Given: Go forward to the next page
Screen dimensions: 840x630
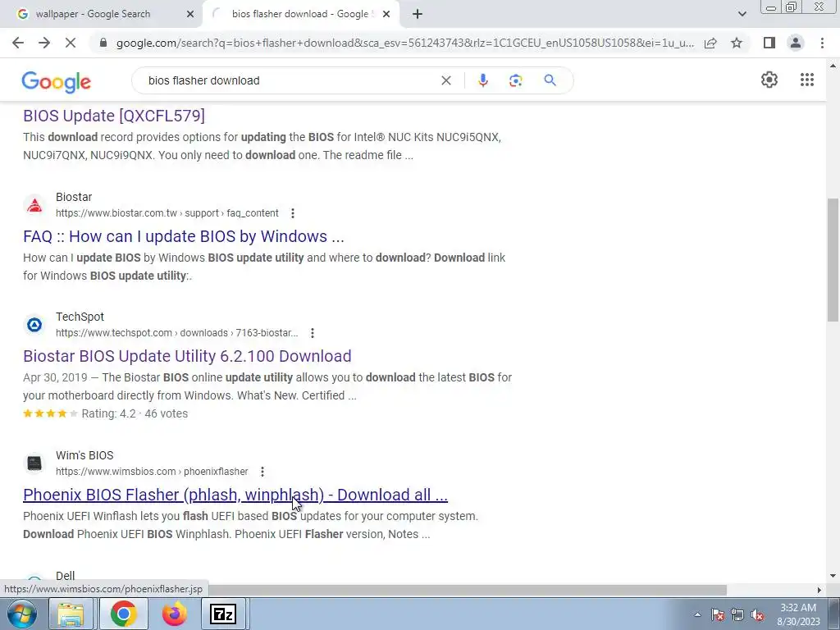Looking at the screenshot, I should (44, 43).
